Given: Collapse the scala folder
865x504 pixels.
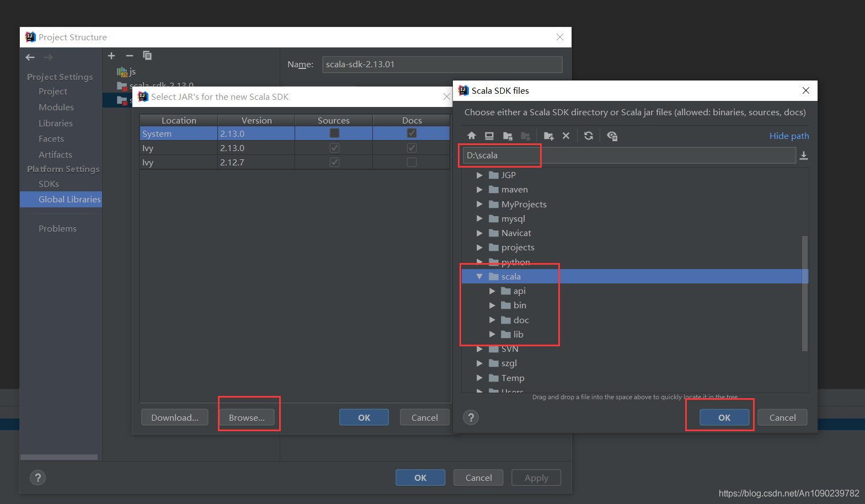Looking at the screenshot, I should click(479, 276).
